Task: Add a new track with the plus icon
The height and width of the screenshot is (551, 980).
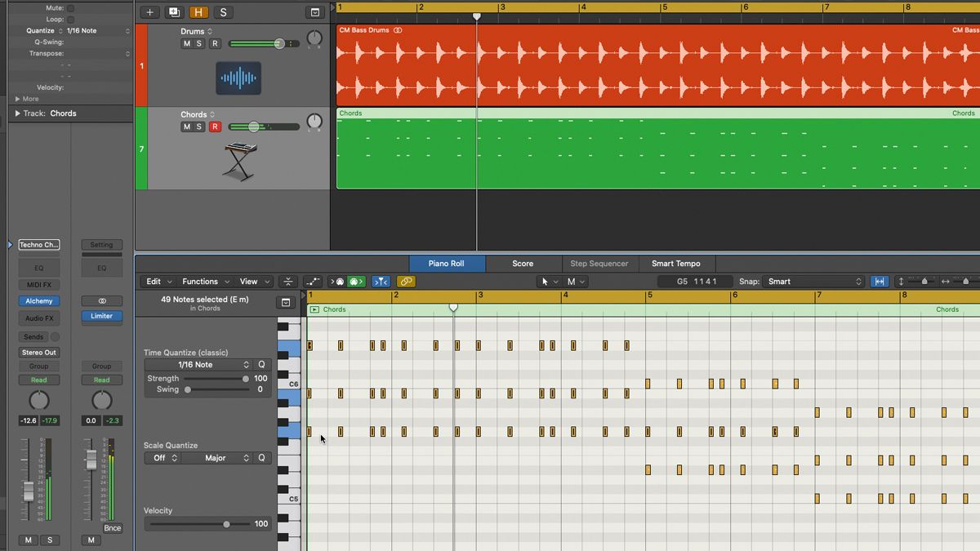Action: 149,12
